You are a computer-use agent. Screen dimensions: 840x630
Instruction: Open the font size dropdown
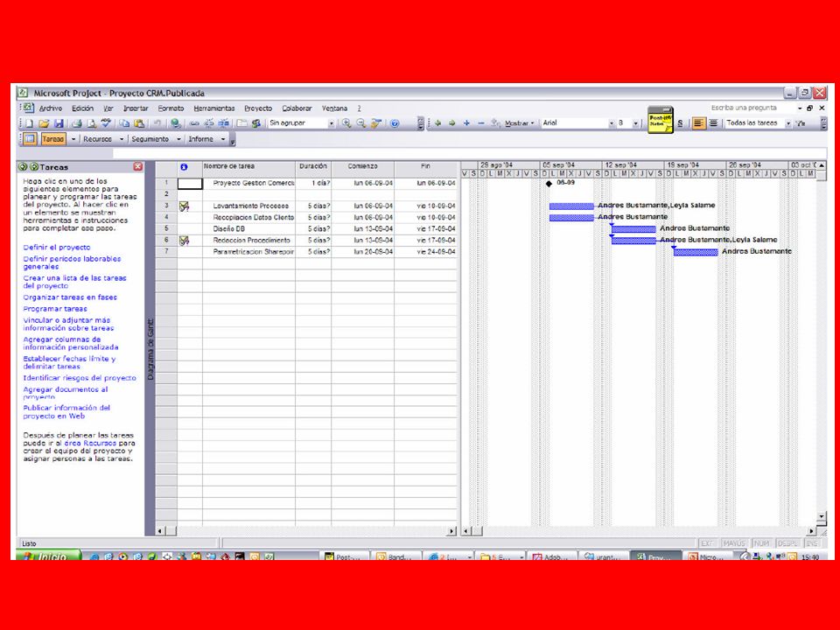pyautogui.click(x=636, y=123)
